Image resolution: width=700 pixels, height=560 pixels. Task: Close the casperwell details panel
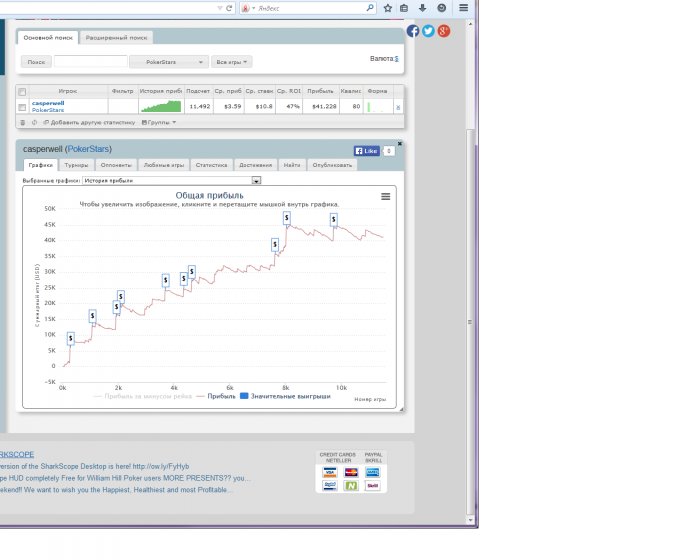400,144
